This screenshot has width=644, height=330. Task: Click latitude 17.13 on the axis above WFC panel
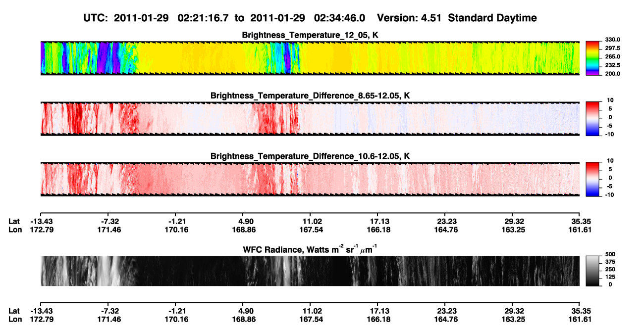pyautogui.click(x=377, y=222)
